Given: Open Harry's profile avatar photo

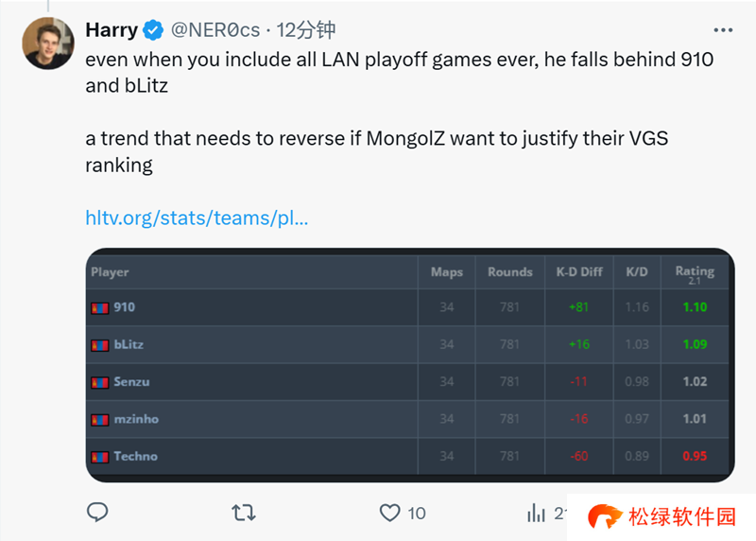Looking at the screenshot, I should (48, 43).
